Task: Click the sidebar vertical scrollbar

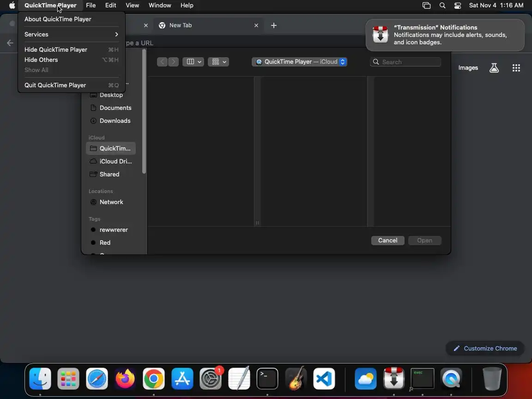Action: coord(144,111)
